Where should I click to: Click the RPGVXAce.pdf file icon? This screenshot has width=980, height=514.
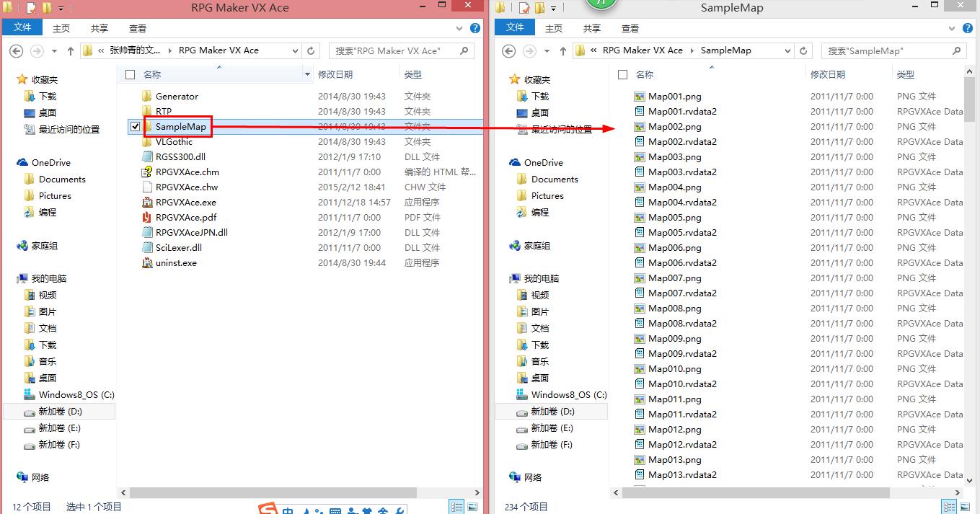coord(147,217)
